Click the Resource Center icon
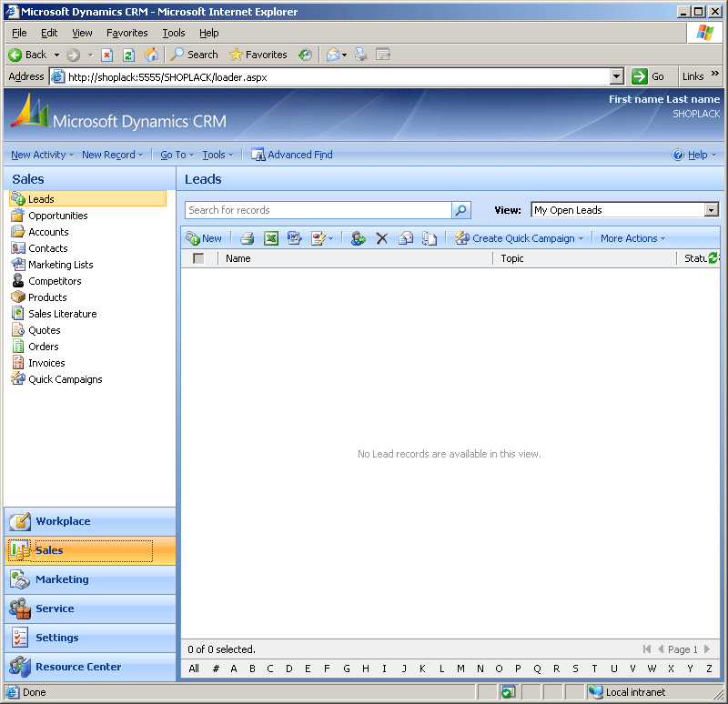728x704 pixels. (20, 667)
